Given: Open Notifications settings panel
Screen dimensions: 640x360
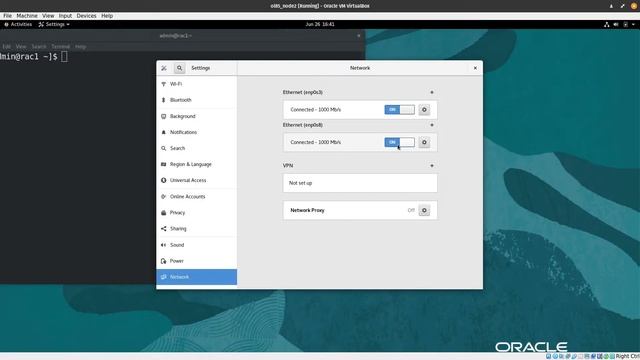Looking at the screenshot, I should click(x=196, y=132).
